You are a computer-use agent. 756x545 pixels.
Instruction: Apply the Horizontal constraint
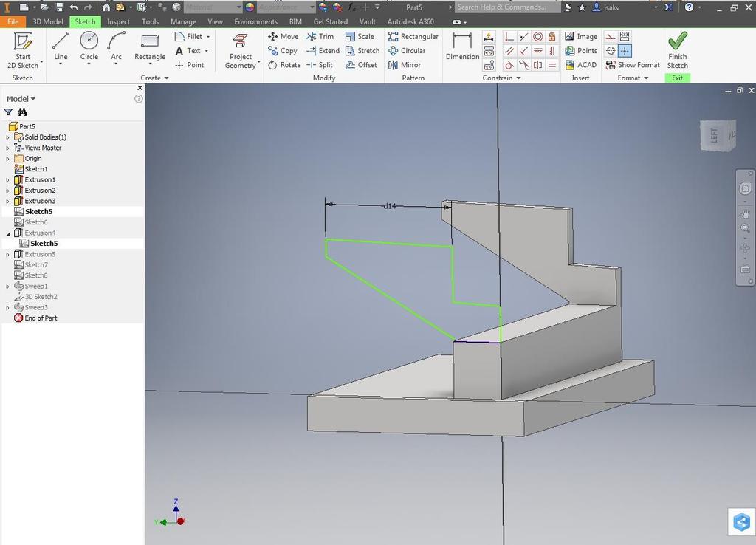click(538, 51)
